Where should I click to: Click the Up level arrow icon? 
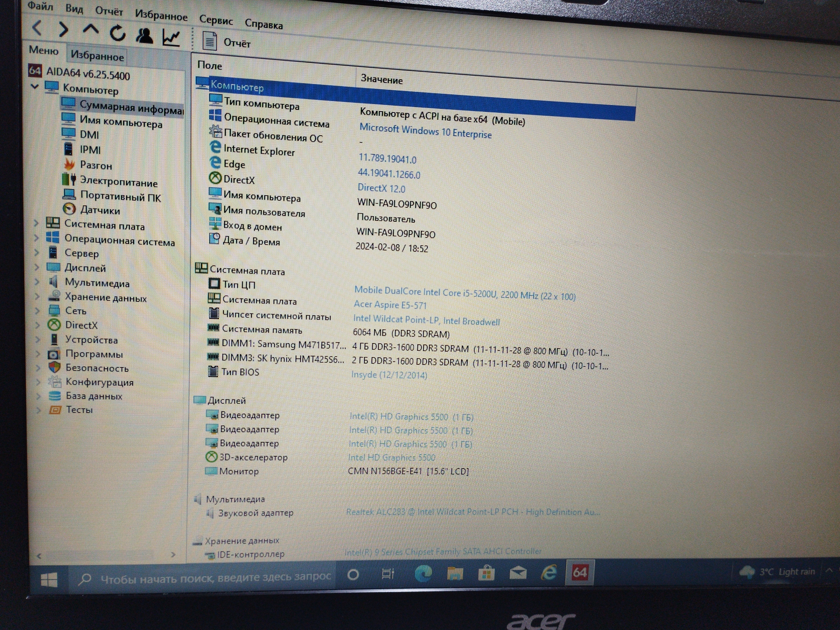coord(91,30)
